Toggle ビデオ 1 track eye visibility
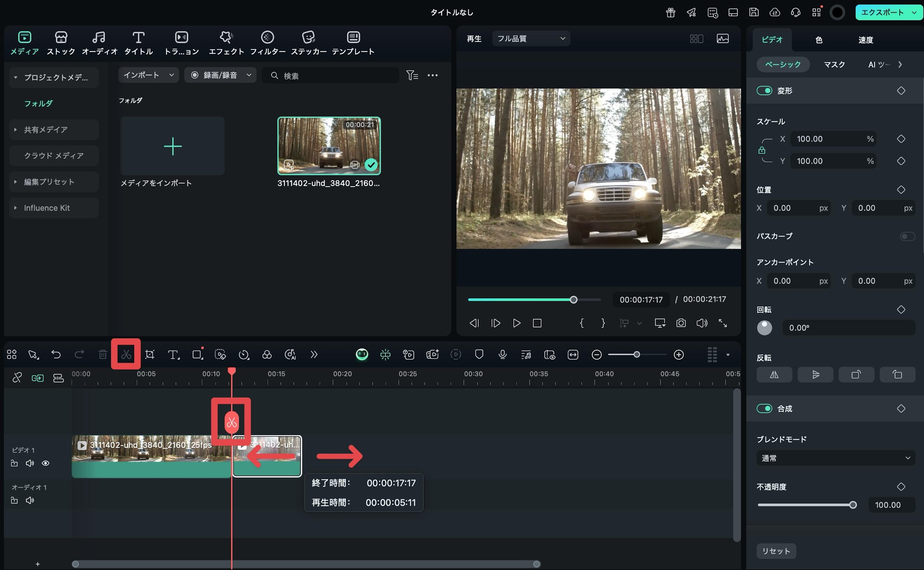Viewport: 924px width, 570px height. tap(45, 463)
